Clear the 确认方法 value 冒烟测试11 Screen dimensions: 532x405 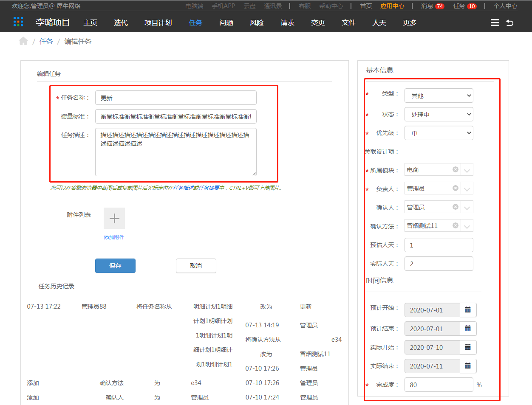(x=456, y=225)
